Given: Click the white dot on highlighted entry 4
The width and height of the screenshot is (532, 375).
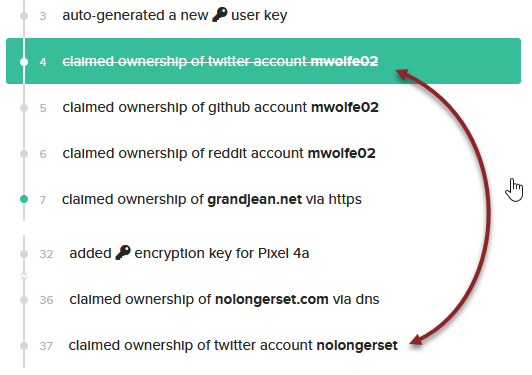Looking at the screenshot, I should 24,62.
